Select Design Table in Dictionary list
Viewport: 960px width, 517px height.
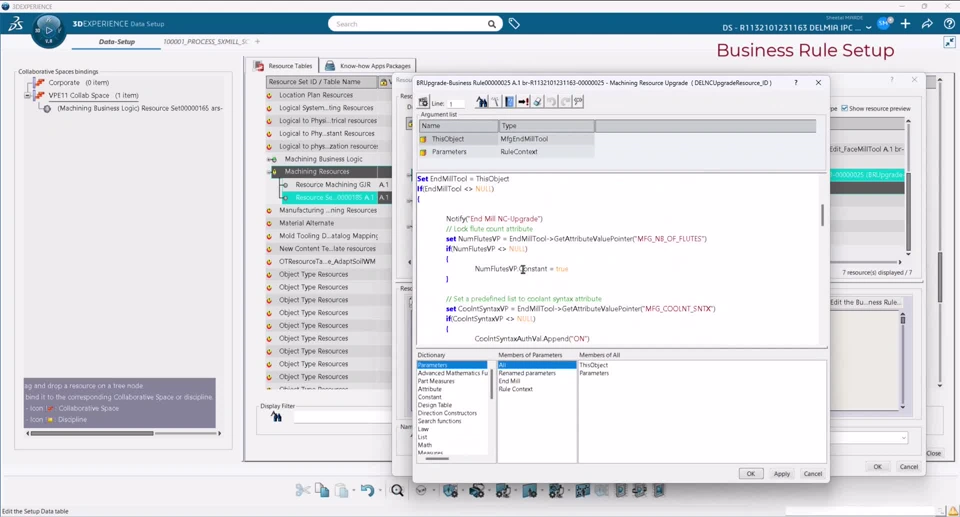point(435,405)
